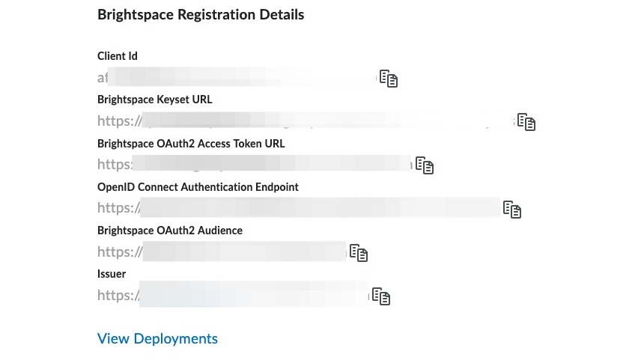Click the OAuth2 Access Token URL value
644x360 pixels.
pyautogui.click(x=255, y=165)
